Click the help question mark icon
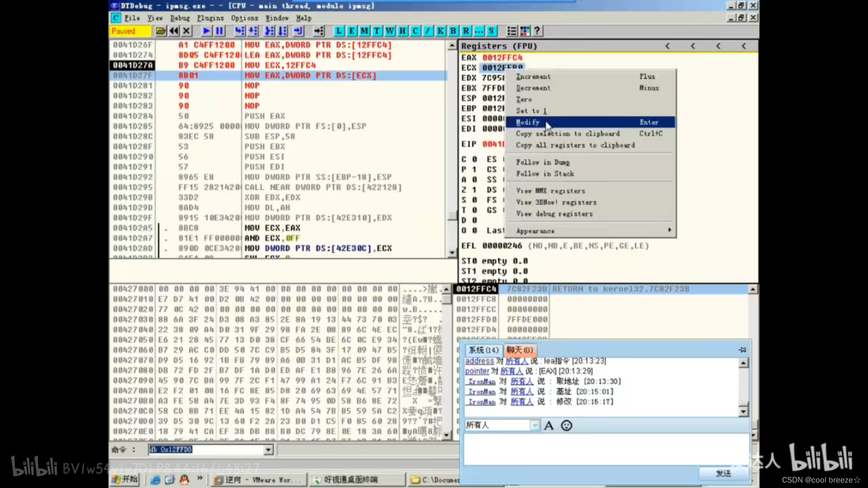Screen dimensions: 868x488 point(537,31)
